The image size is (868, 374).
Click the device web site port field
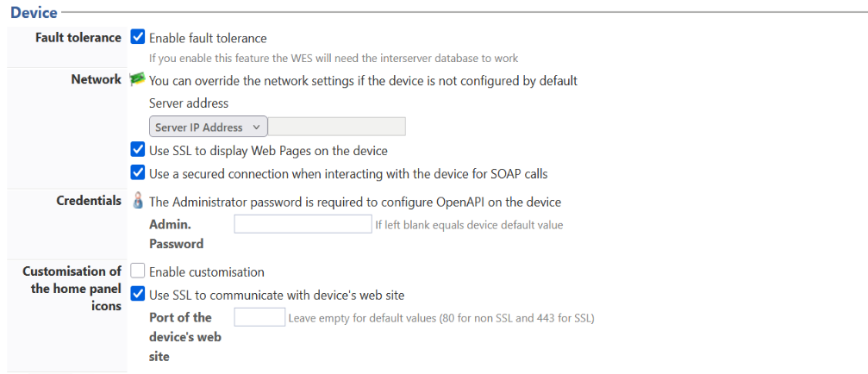tap(259, 318)
